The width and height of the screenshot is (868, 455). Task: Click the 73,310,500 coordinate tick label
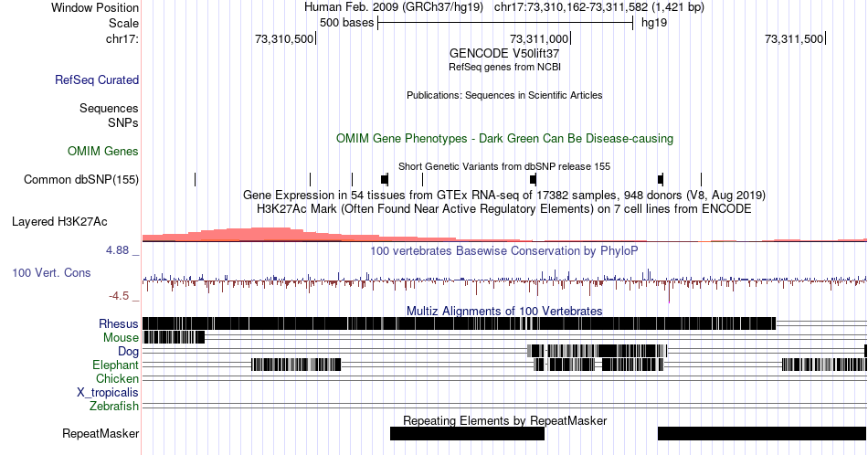pos(284,38)
